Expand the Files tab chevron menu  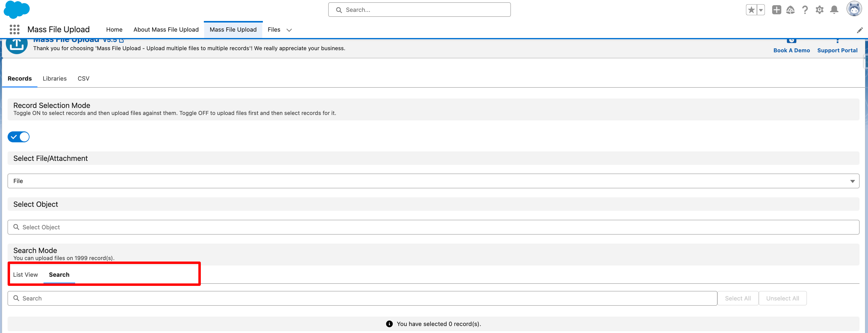(x=289, y=30)
